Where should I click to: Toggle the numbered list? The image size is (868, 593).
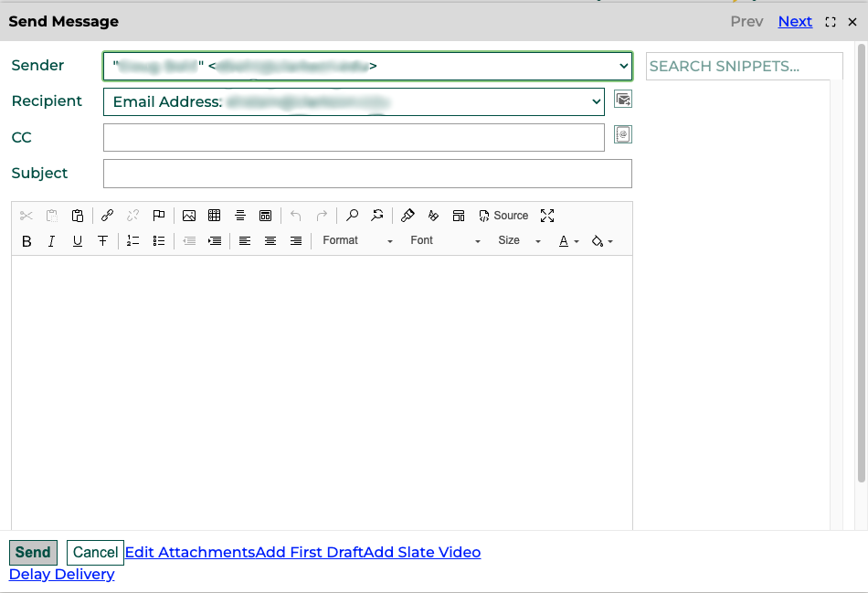[132, 240]
